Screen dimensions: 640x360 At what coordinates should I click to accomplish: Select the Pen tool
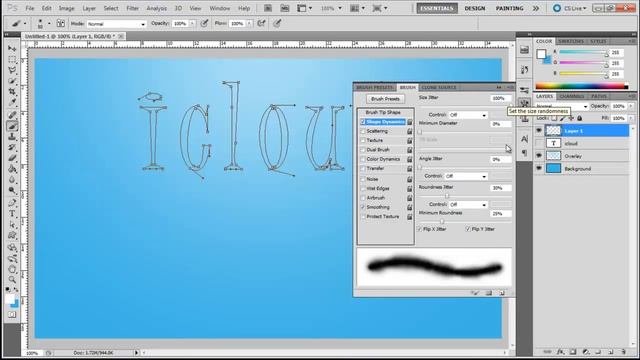(12, 203)
